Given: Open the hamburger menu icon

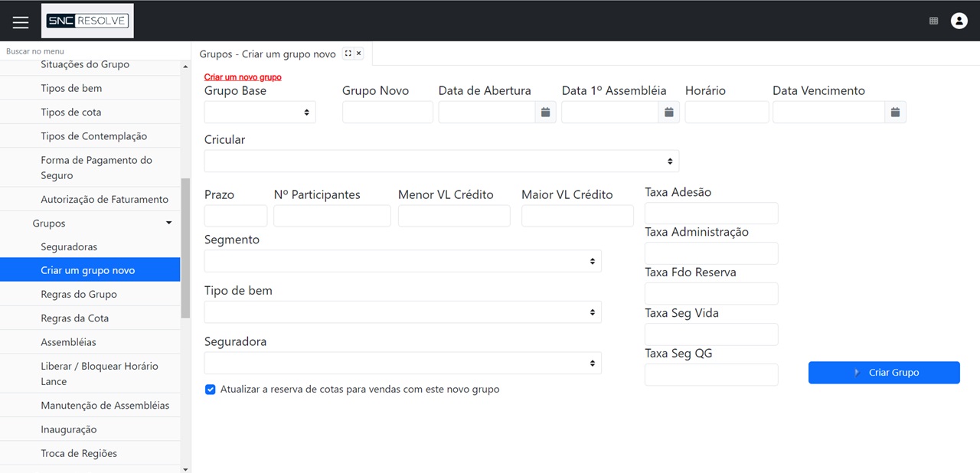Looking at the screenshot, I should tap(21, 22).
